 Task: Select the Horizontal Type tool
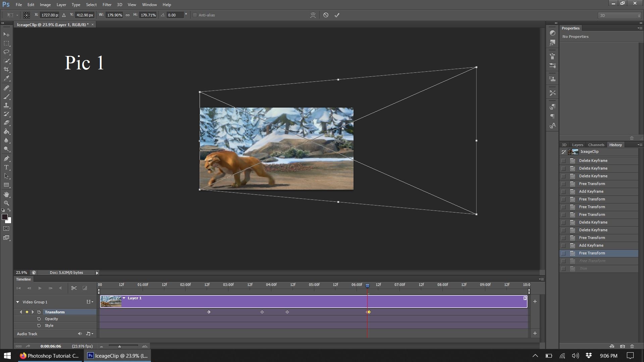pos(6,167)
